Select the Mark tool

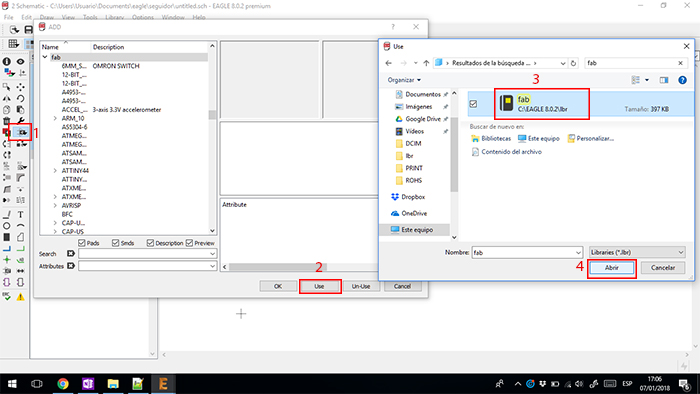coord(22,73)
